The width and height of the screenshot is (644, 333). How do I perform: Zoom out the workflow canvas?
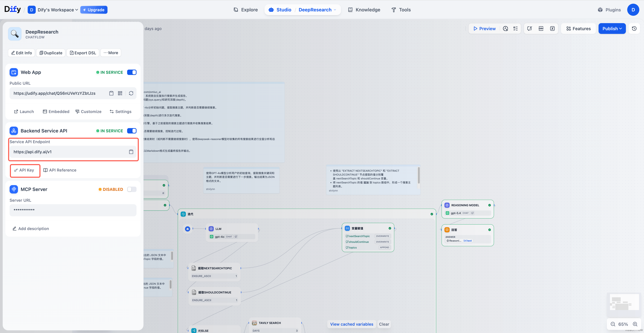[x=613, y=324]
